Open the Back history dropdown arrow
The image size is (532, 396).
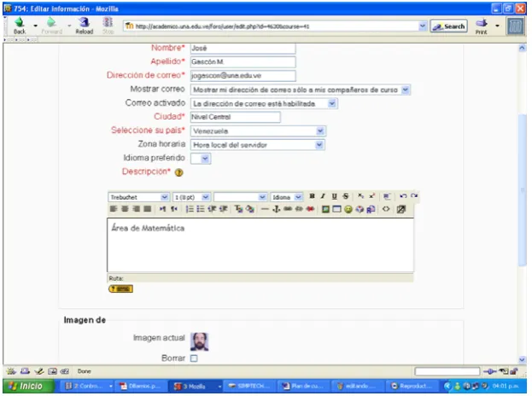[x=35, y=26]
